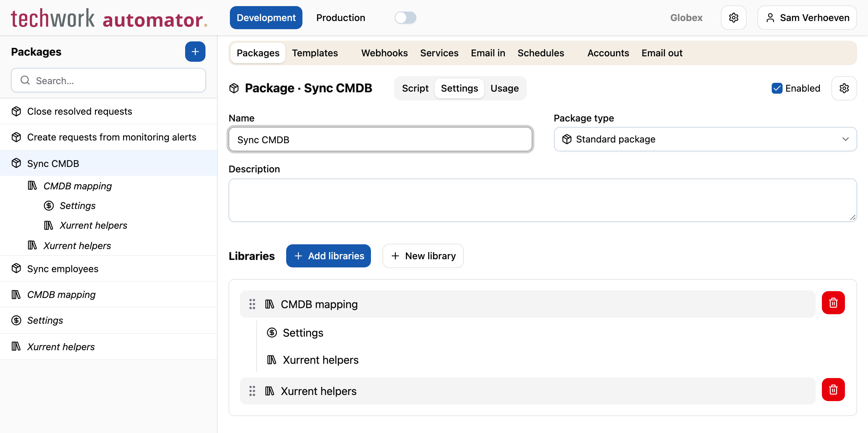Viewport: 868px width, 433px height.
Task: Click into the Name field containing Sync CMDB
Action: coord(380,139)
